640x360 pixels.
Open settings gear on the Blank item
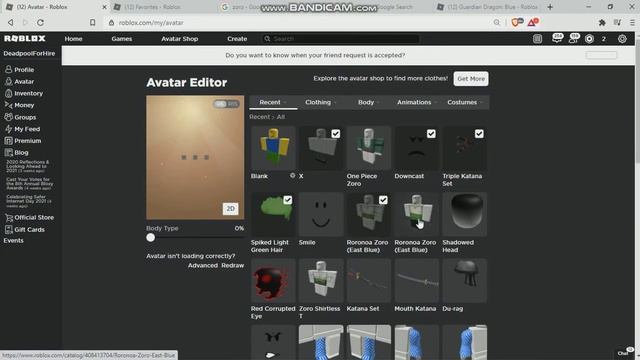point(292,176)
